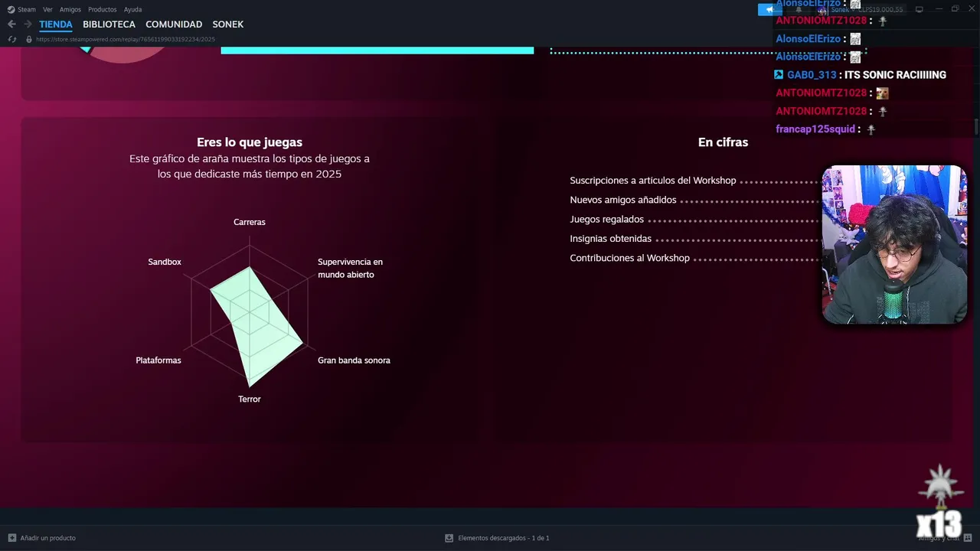Viewport: 980px width, 551px height.
Task: Reload the page with the refresh icon
Action: pyautogui.click(x=11, y=39)
